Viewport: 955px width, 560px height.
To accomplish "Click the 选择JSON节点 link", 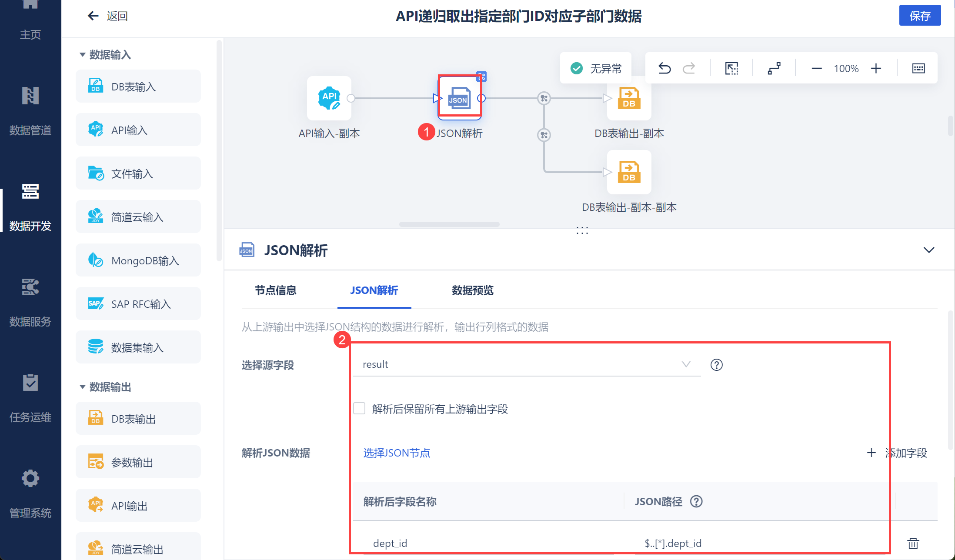I will [396, 453].
